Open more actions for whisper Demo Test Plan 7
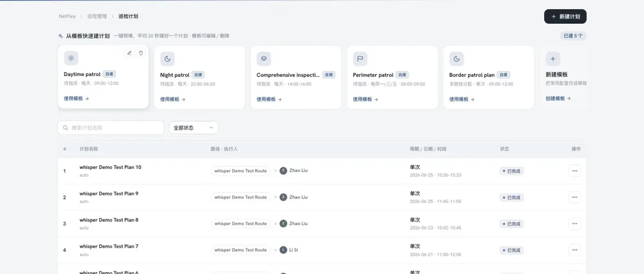This screenshot has height=274, width=644. 574,250
